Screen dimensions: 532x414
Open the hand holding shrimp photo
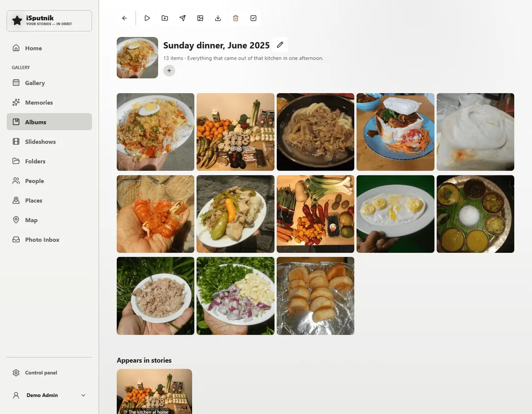(155, 214)
